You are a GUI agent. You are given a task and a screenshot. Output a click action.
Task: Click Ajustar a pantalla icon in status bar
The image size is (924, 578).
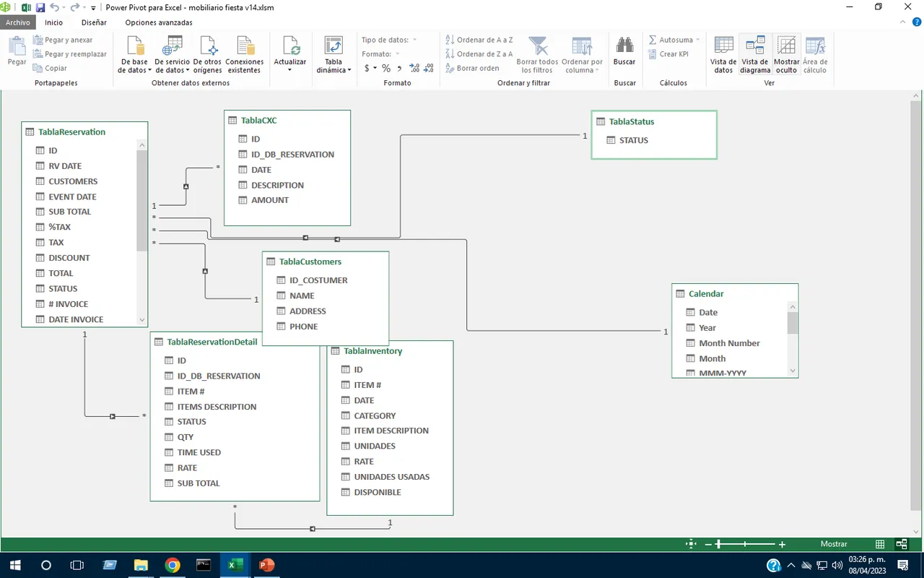[x=691, y=544]
